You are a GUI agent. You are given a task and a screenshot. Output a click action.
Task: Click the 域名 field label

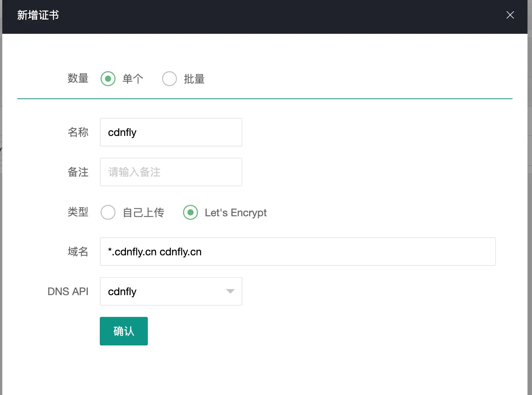pyautogui.click(x=78, y=252)
